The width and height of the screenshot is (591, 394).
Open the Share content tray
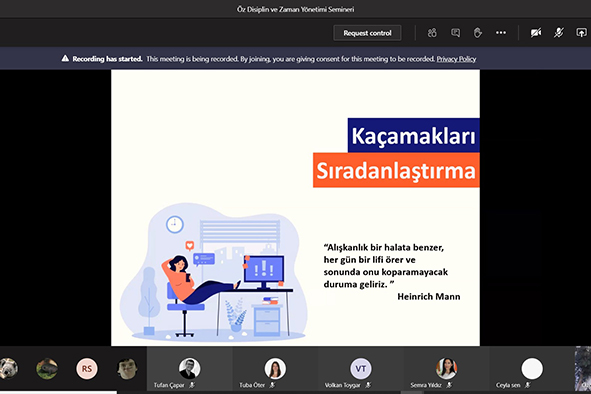(x=581, y=33)
